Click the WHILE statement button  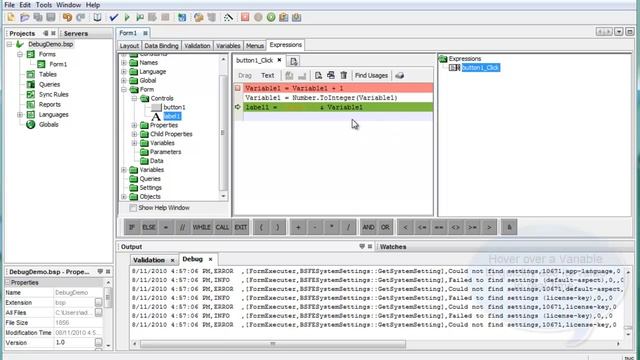201,227
